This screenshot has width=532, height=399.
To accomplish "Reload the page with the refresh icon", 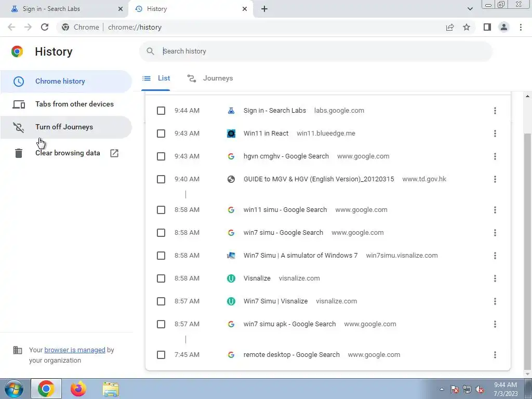I will pyautogui.click(x=45, y=27).
